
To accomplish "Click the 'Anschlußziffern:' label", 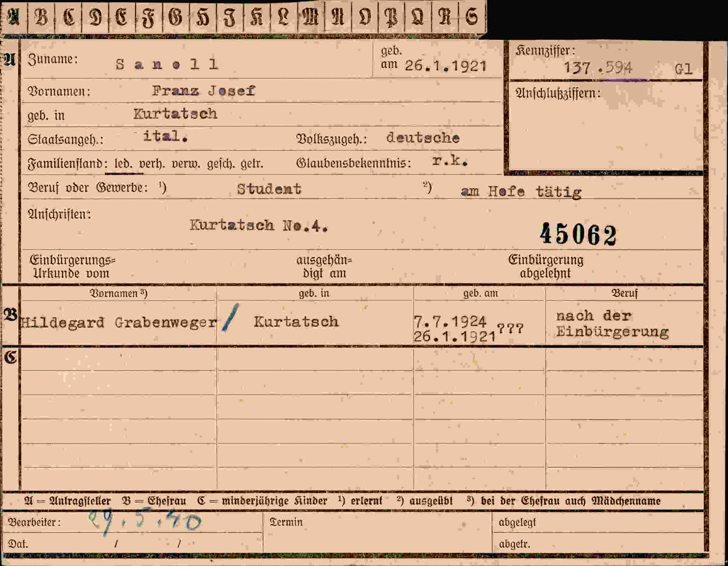I will tap(558, 93).
